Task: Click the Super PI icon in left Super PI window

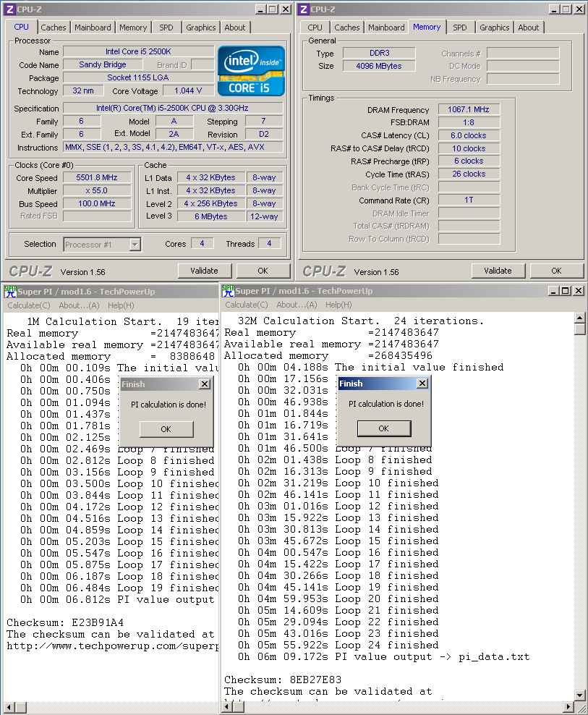Action: [10, 292]
